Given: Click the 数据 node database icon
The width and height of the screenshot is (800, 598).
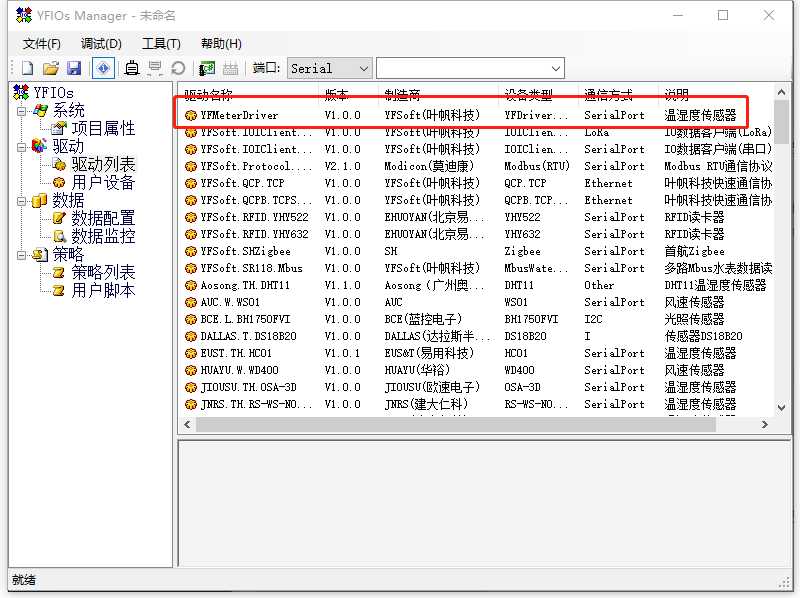Looking at the screenshot, I should point(40,201).
